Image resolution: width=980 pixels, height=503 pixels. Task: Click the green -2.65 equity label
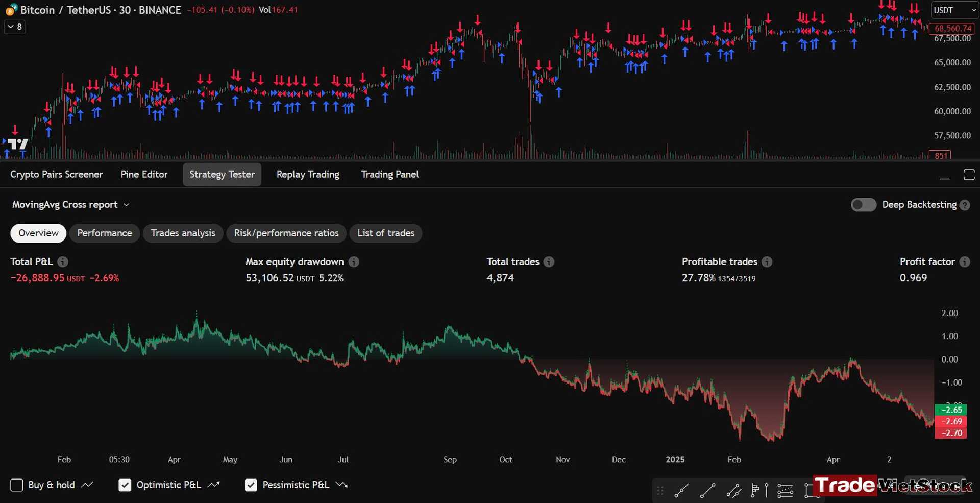point(951,410)
